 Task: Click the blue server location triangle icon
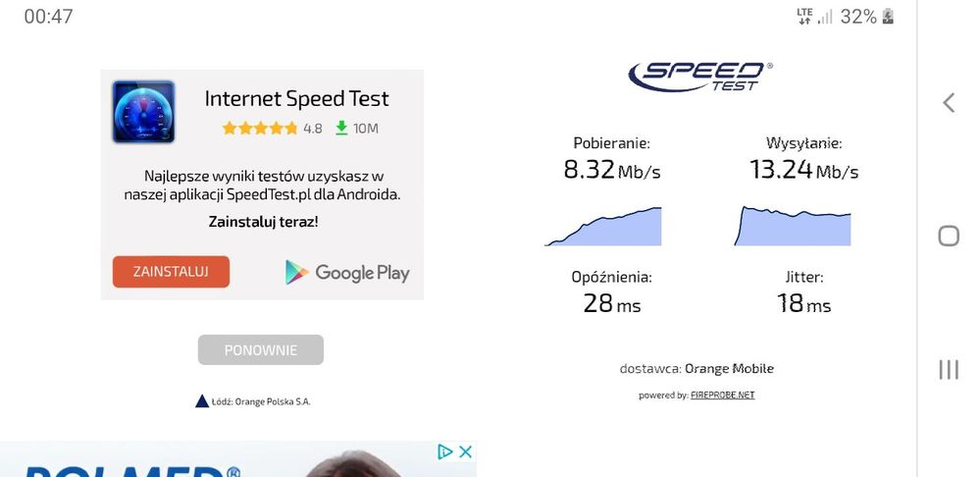(x=202, y=400)
